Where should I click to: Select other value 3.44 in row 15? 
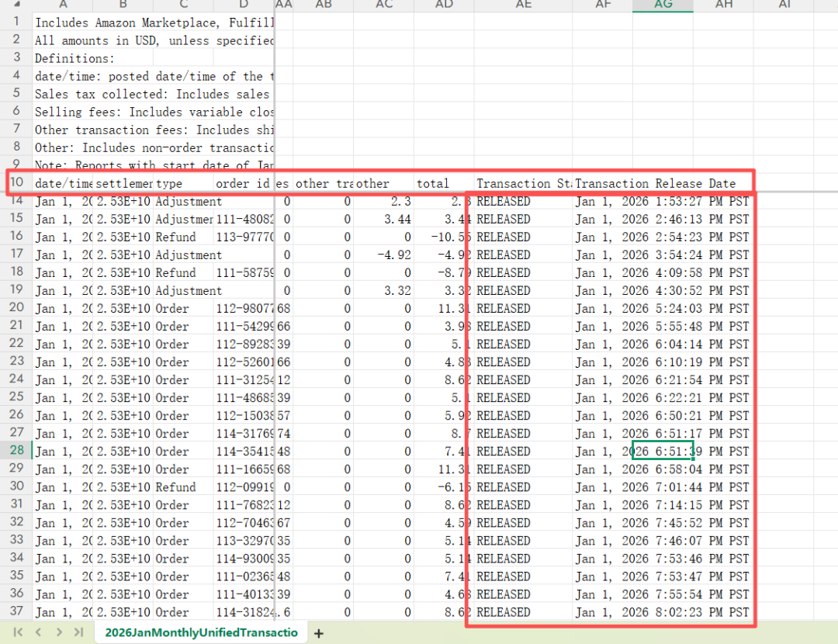click(384, 219)
